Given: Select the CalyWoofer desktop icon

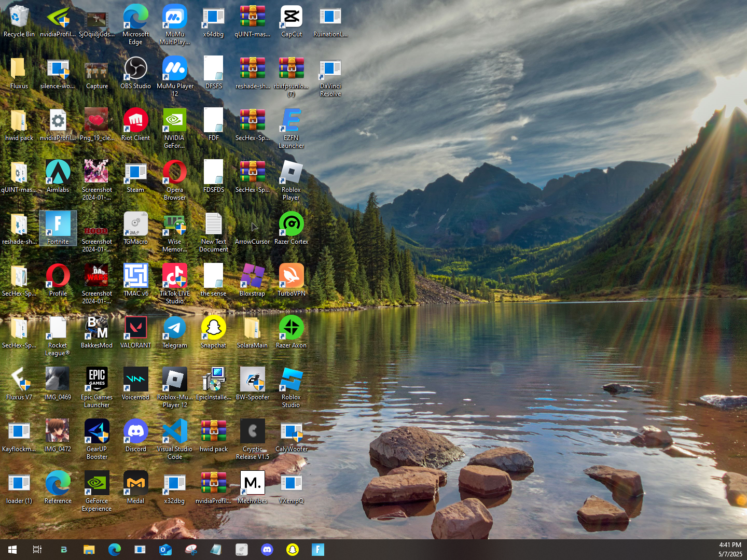Looking at the screenshot, I should [x=292, y=436].
